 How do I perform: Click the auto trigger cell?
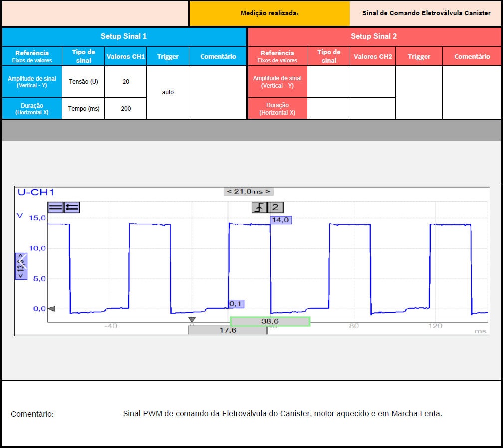168,92
